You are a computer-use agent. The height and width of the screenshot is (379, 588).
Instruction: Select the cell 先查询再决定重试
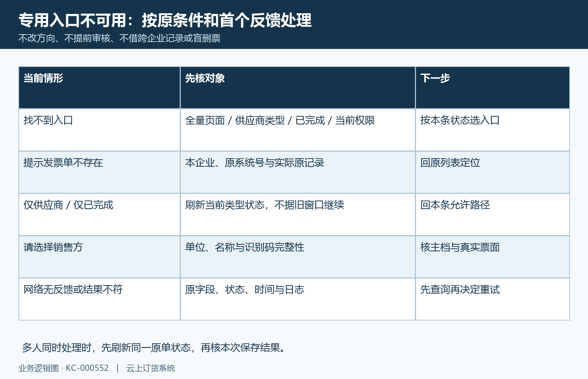point(492,299)
